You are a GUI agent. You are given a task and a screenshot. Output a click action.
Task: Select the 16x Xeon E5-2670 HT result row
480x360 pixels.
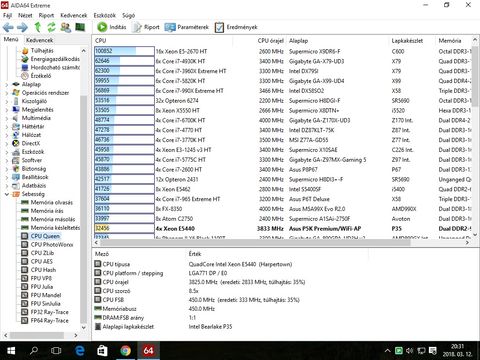pyautogui.click(x=282, y=51)
